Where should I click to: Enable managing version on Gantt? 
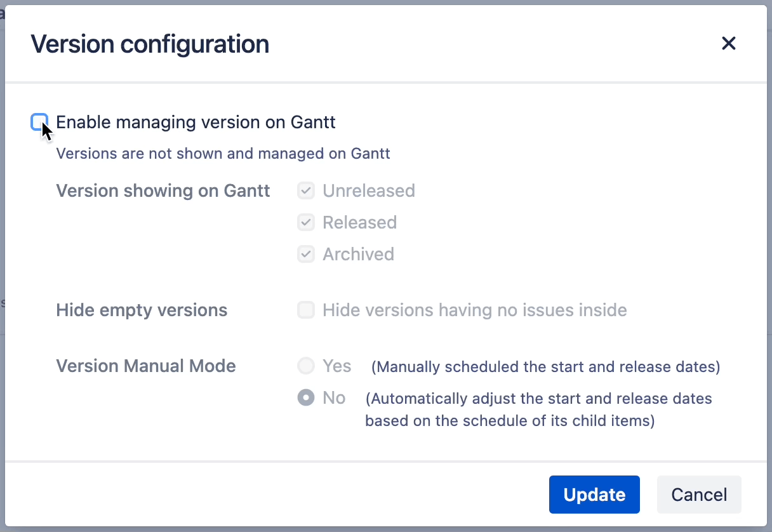pyautogui.click(x=39, y=122)
